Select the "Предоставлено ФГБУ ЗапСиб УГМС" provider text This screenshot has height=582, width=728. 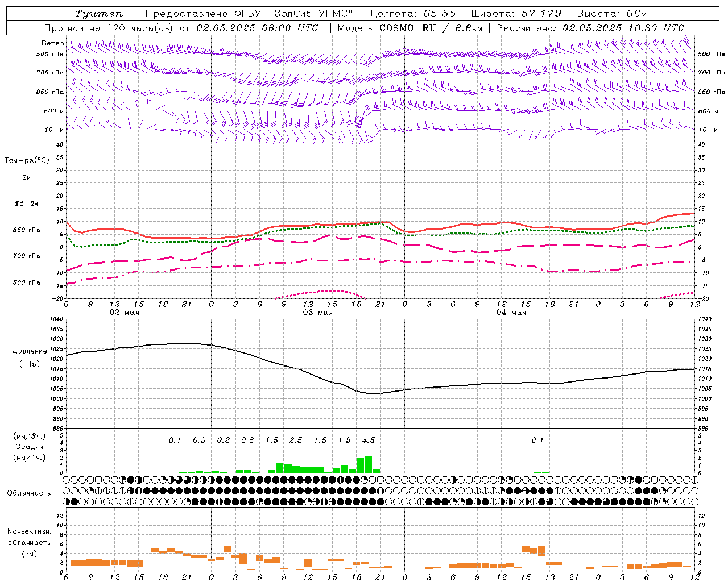pyautogui.click(x=249, y=14)
